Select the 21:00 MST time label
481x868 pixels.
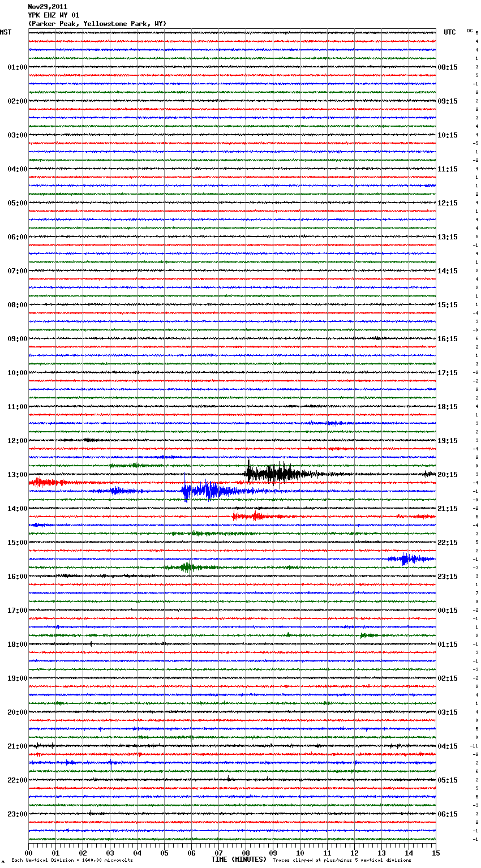[17, 746]
